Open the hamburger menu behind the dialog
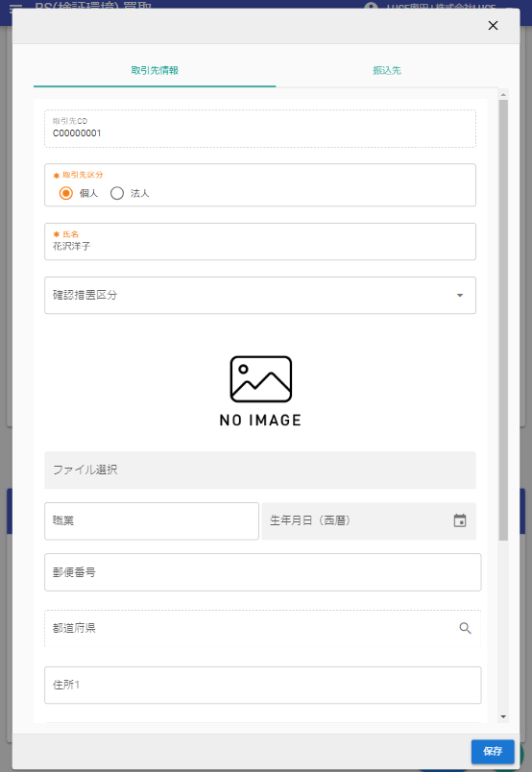The image size is (532, 772). pyautogui.click(x=15, y=7)
